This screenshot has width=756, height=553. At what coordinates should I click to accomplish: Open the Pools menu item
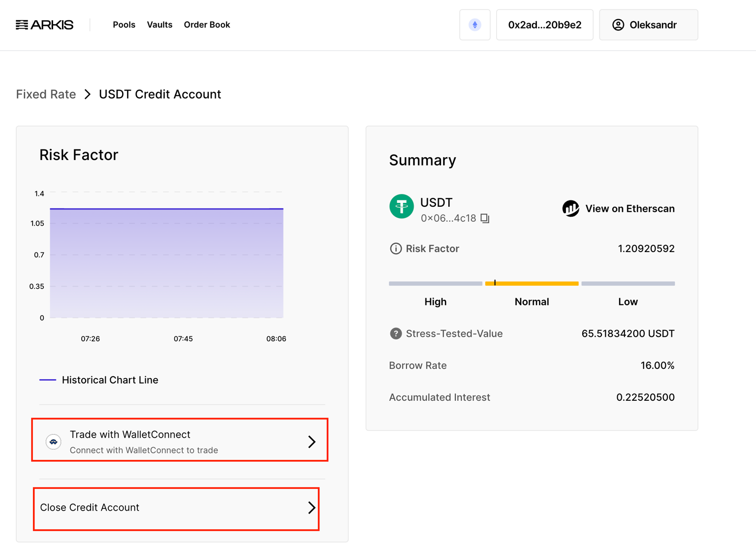tap(124, 25)
